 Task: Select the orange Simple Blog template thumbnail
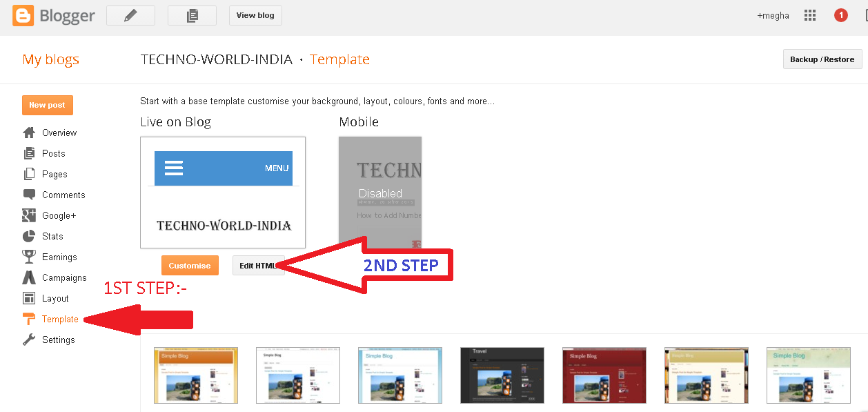[x=196, y=375]
